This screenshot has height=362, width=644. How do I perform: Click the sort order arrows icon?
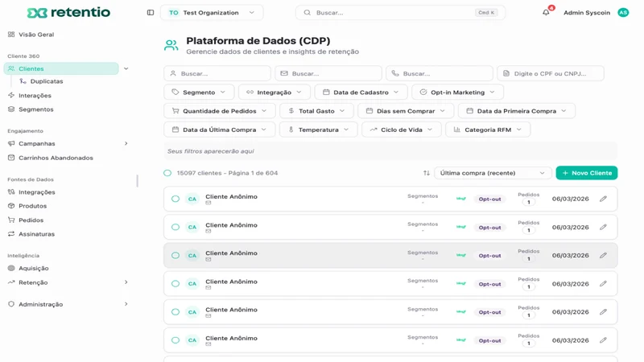point(427,173)
